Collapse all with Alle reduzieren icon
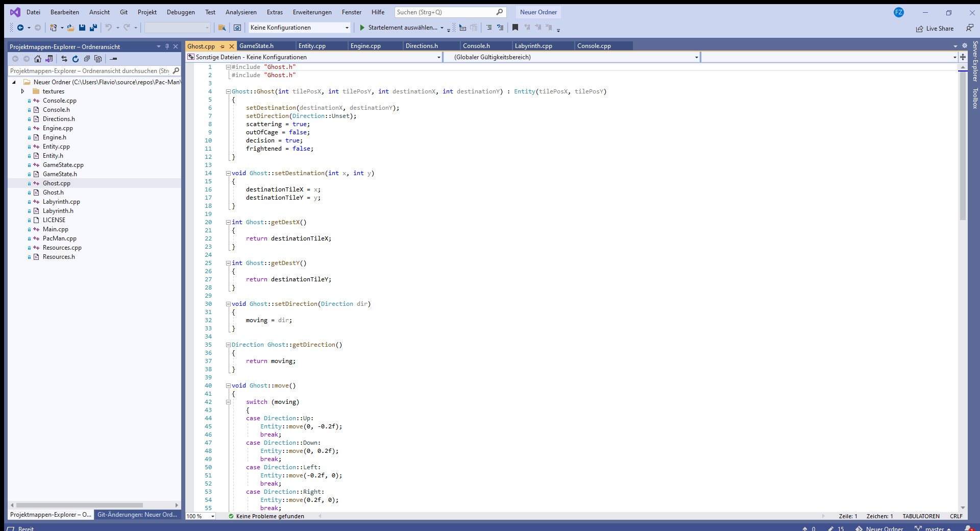Image resolution: width=980 pixels, height=531 pixels. point(87,59)
